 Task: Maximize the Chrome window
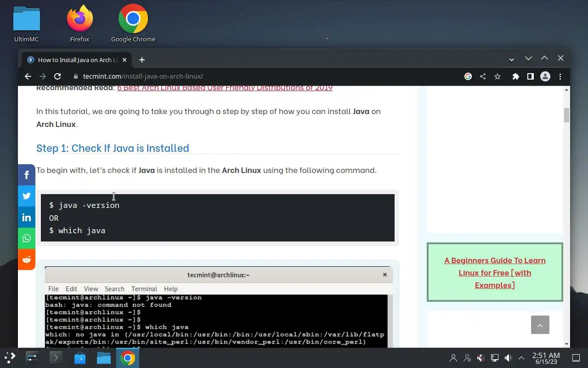(544, 58)
